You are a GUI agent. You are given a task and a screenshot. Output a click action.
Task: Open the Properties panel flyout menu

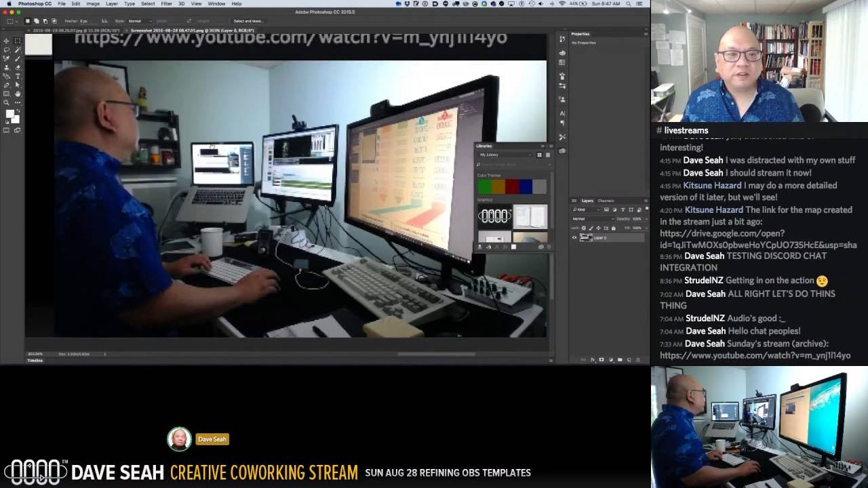click(646, 34)
